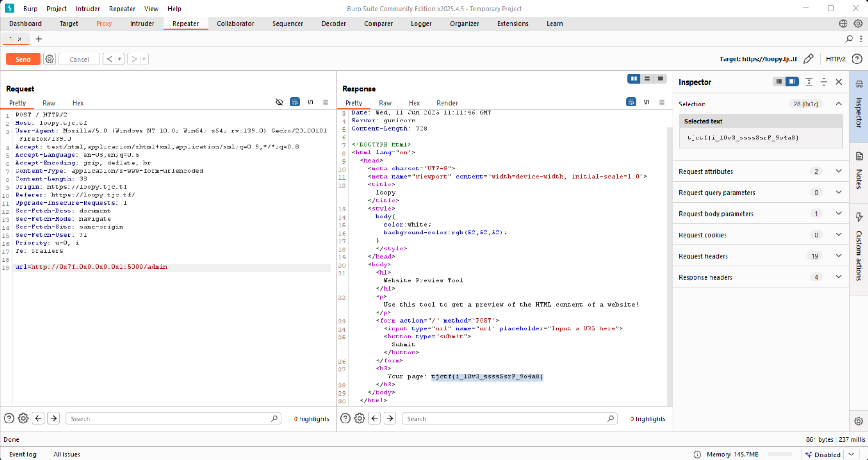Switch response view to Render

click(x=447, y=103)
